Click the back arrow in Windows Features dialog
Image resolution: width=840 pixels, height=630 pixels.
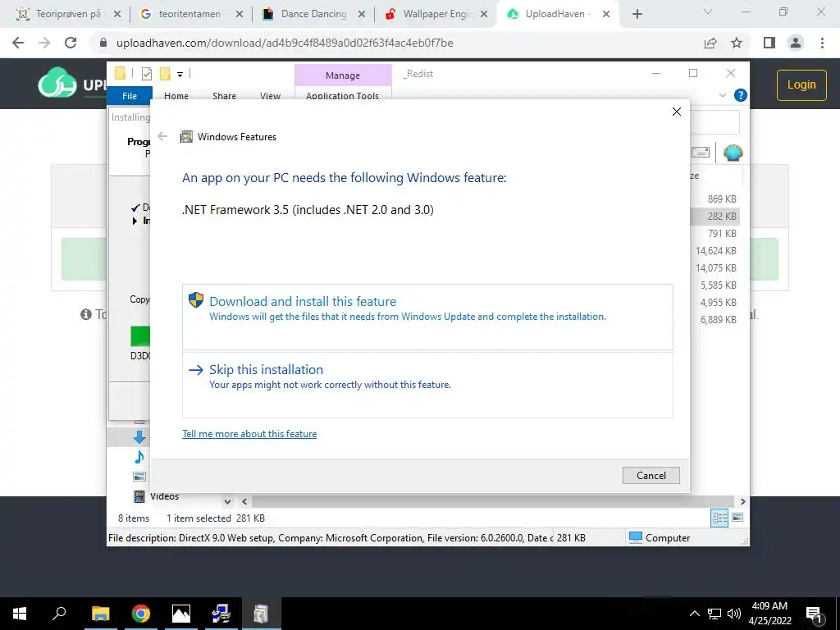pyautogui.click(x=163, y=137)
